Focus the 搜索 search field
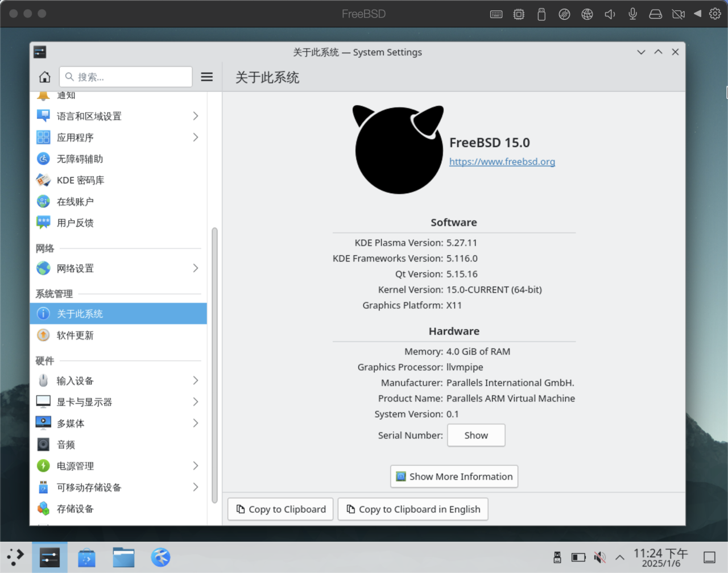This screenshot has width=728, height=573. (126, 77)
